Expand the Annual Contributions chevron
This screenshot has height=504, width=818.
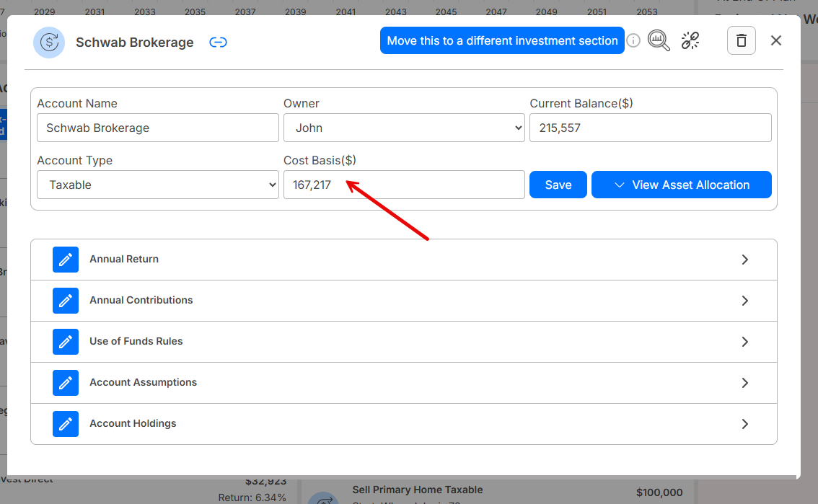click(745, 301)
